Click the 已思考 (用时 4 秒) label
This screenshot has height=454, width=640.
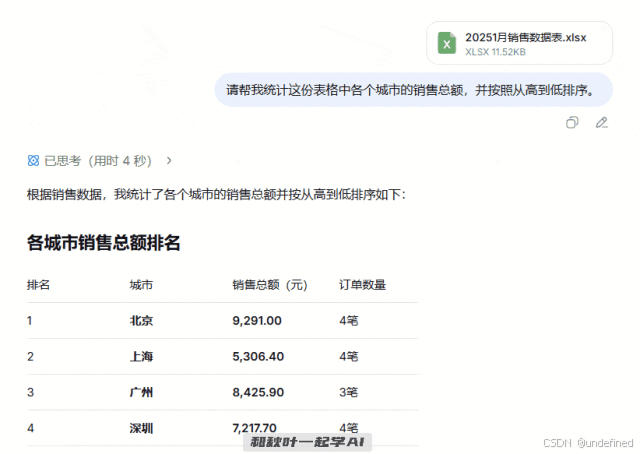(x=98, y=161)
